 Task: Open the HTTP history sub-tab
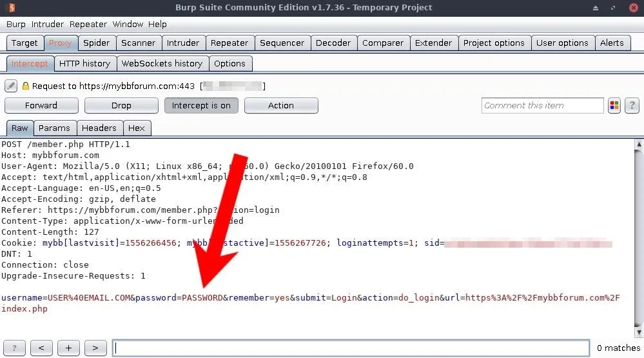click(84, 63)
